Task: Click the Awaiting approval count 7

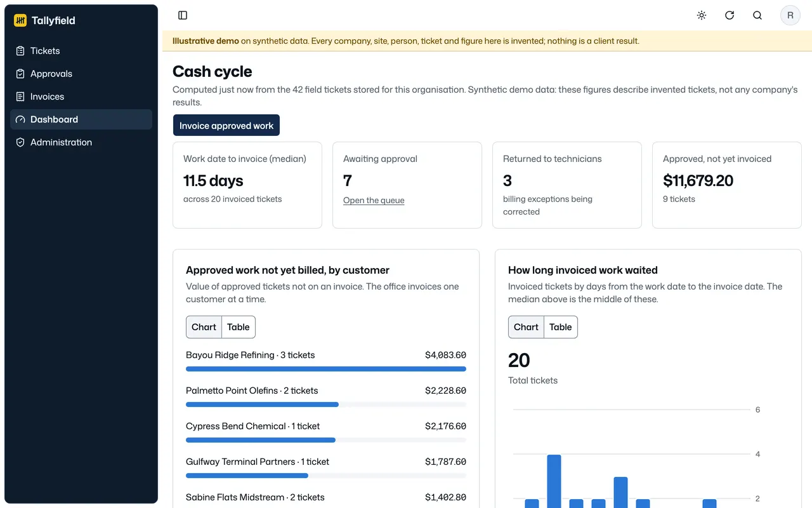Action: point(348,181)
